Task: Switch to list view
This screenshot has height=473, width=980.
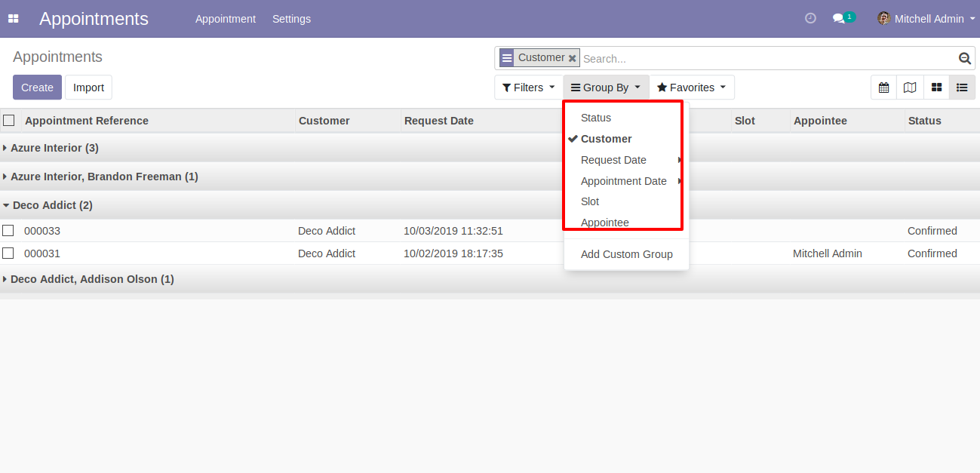Action: [x=961, y=88]
